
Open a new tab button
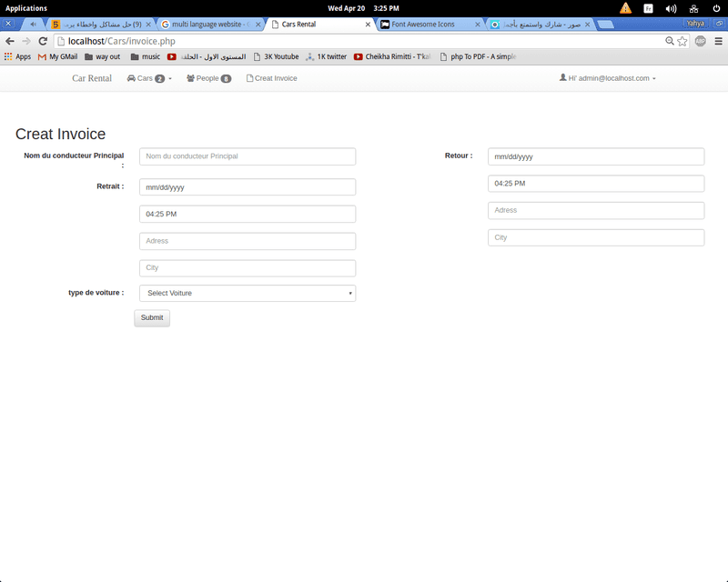pyautogui.click(x=605, y=25)
